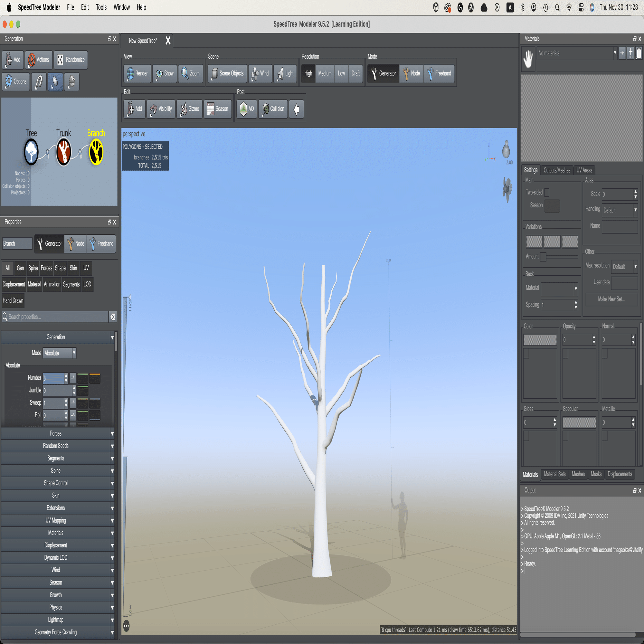
Task: Open the Generation Mode Absolute dropdown
Action: [x=60, y=353]
